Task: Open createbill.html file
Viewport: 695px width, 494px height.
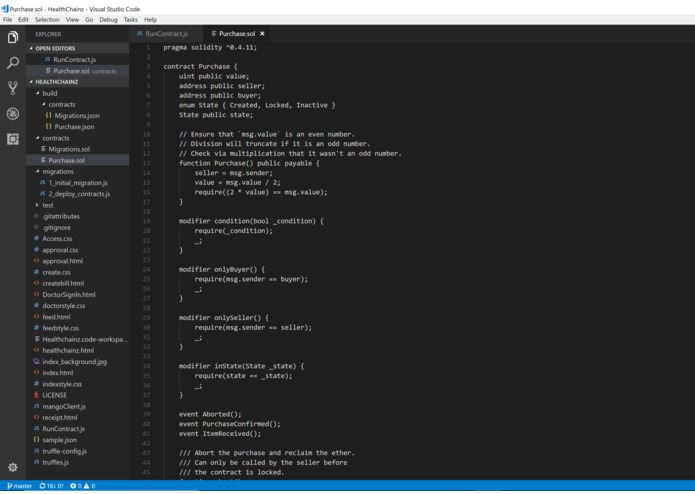Action: pyautogui.click(x=78, y=283)
